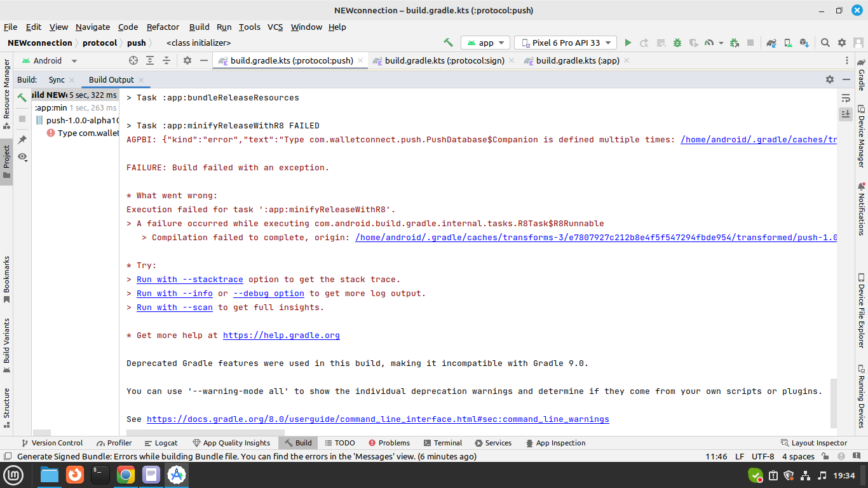The image size is (868, 488).
Task: Open the Layout Inspector from the status bar
Action: (x=818, y=443)
